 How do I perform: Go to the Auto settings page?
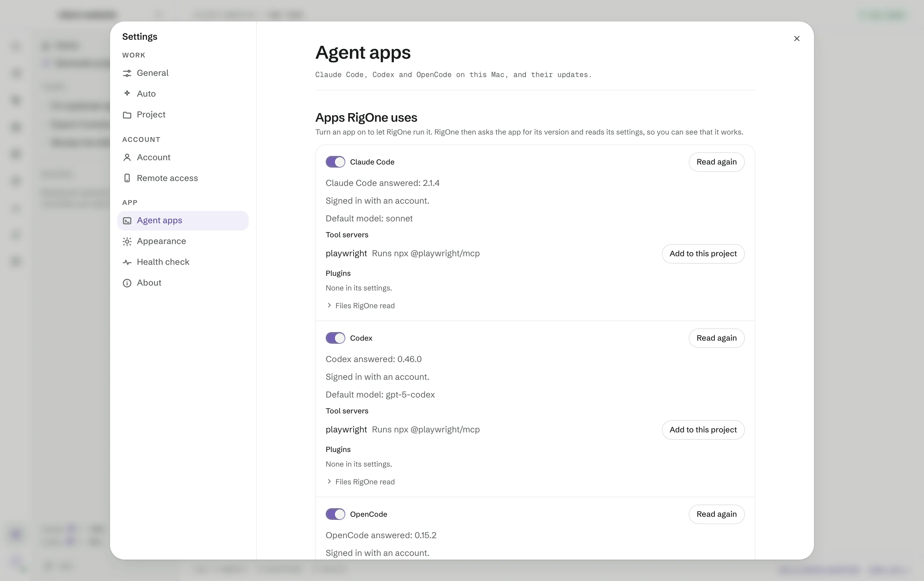(183, 94)
